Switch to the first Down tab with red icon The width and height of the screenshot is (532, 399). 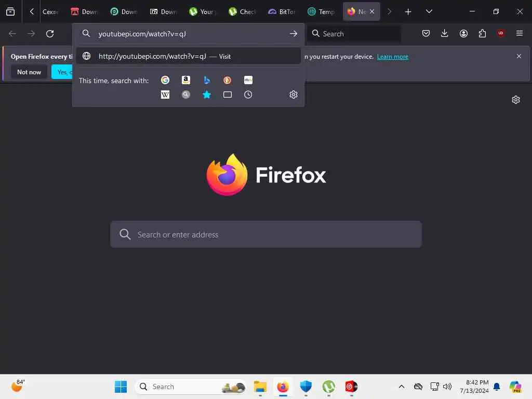[84, 11]
